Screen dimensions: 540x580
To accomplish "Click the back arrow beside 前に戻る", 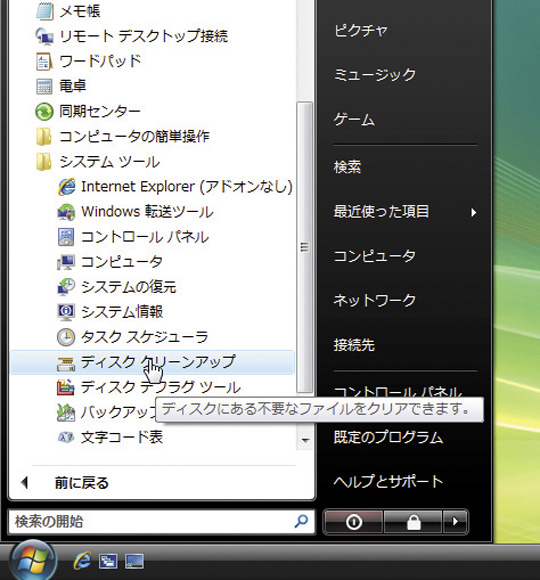I will coord(25,483).
